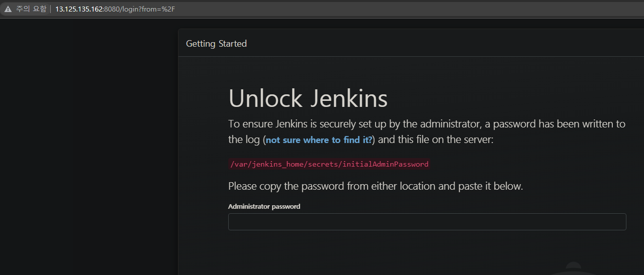Screen dimensions: 644x275
Task: Click the 'Unlock Jenkins' heading
Action: pyautogui.click(x=308, y=98)
